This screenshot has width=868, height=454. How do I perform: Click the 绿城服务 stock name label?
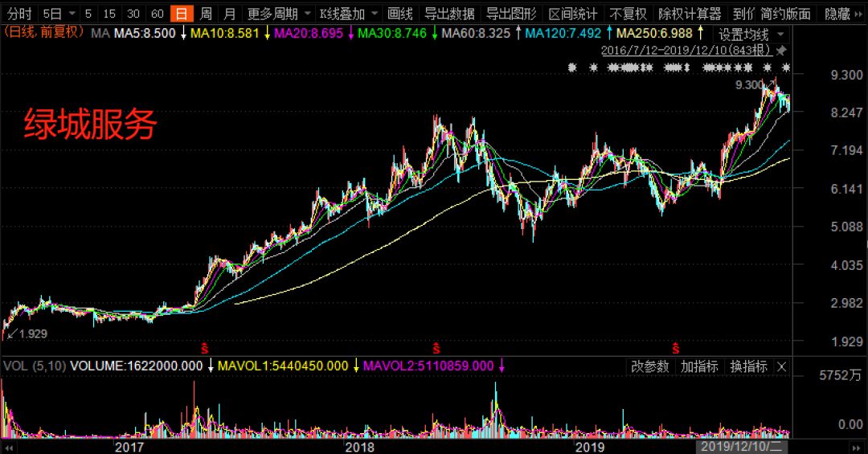[x=90, y=124]
